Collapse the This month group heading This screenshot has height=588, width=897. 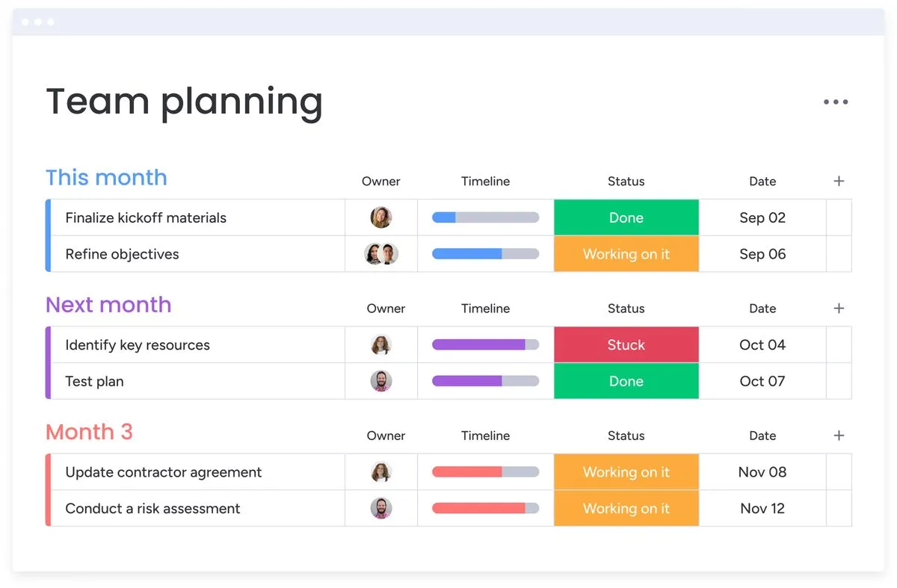(x=106, y=178)
